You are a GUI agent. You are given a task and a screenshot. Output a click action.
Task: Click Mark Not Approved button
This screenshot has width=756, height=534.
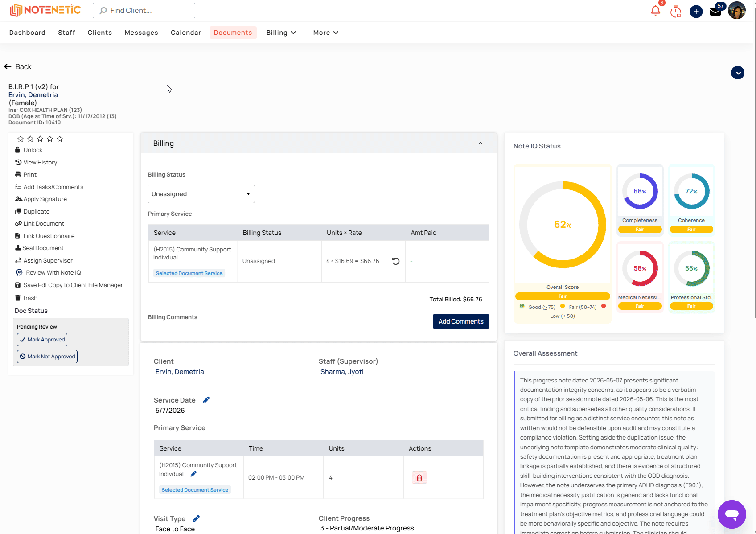pyautogui.click(x=47, y=357)
